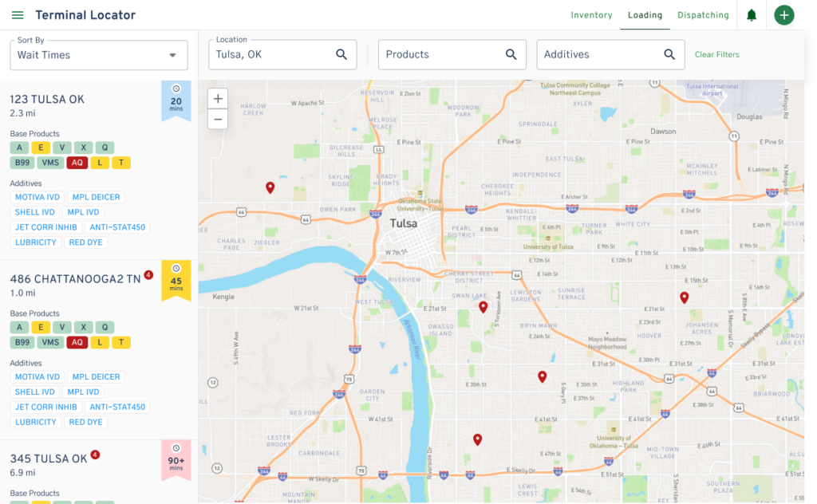Click the Products search magnifier icon

click(x=511, y=54)
